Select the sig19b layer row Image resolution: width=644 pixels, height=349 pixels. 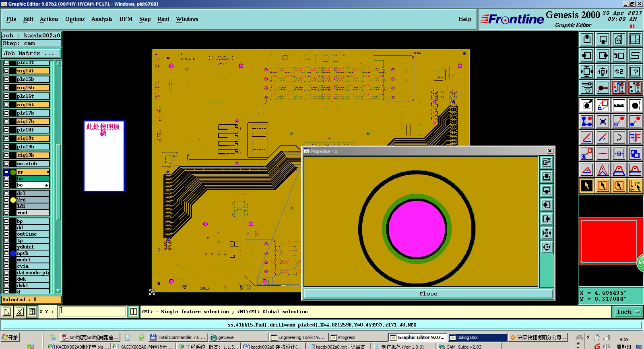coord(33,155)
